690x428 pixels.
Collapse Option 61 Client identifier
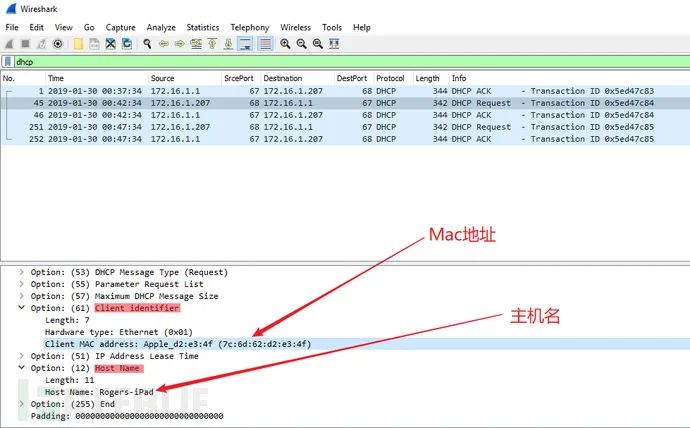[x=21, y=308]
